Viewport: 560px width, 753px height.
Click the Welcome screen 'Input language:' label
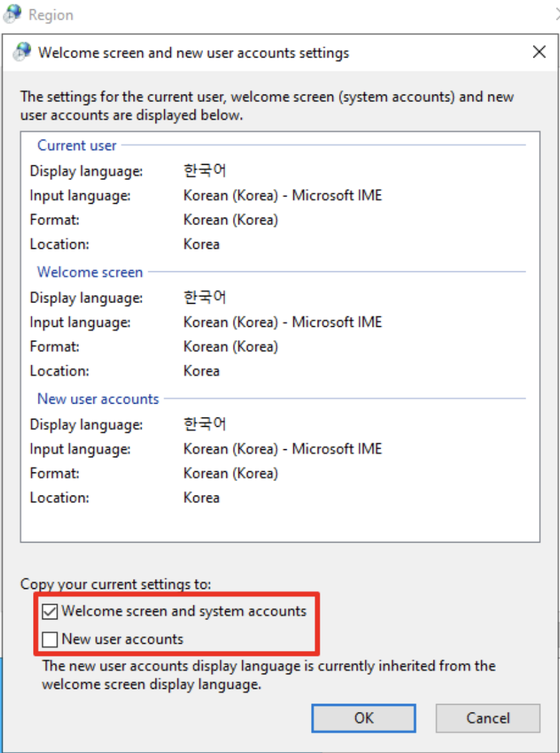pyautogui.click(x=80, y=322)
